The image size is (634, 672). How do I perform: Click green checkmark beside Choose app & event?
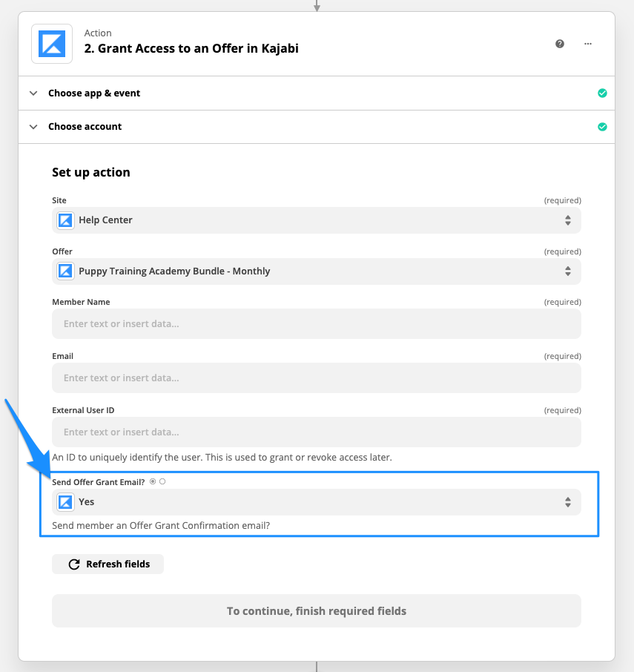[602, 93]
